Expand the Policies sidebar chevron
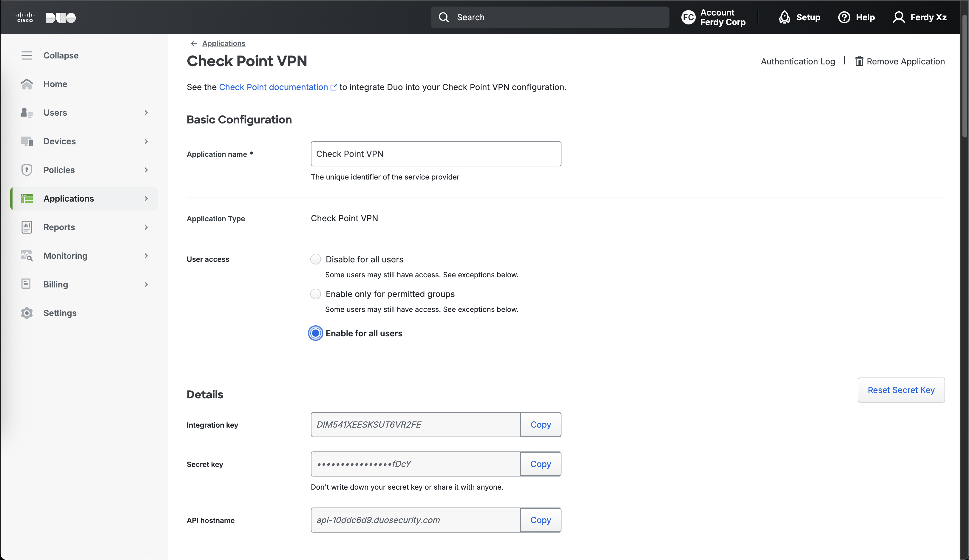This screenshot has height=560, width=969. click(146, 170)
